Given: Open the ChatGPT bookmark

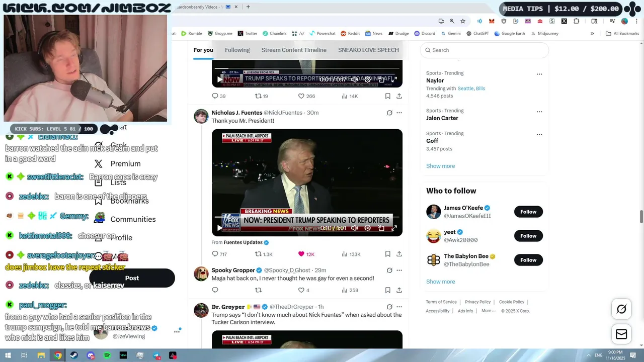Looking at the screenshot, I should click(477, 34).
